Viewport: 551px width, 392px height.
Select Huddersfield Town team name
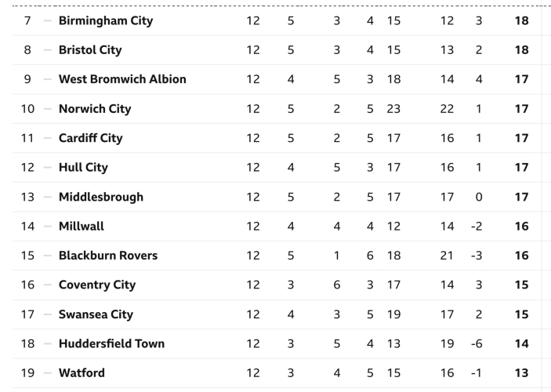coord(111,343)
